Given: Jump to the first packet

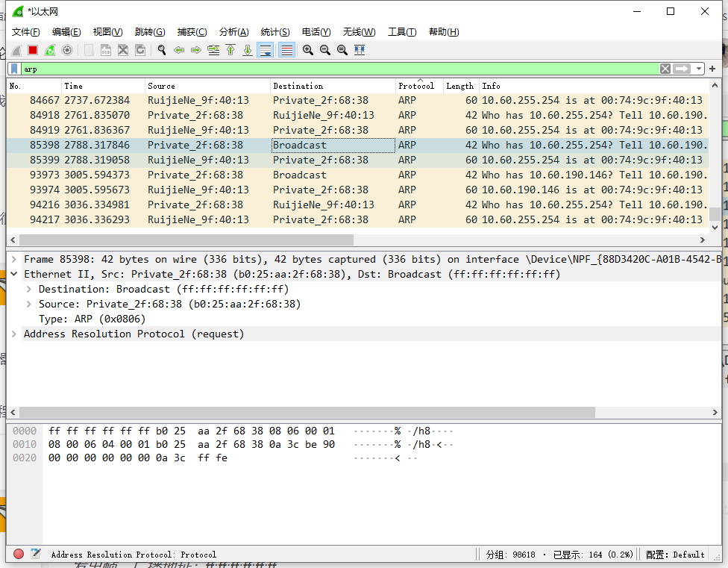Looking at the screenshot, I should [230, 50].
